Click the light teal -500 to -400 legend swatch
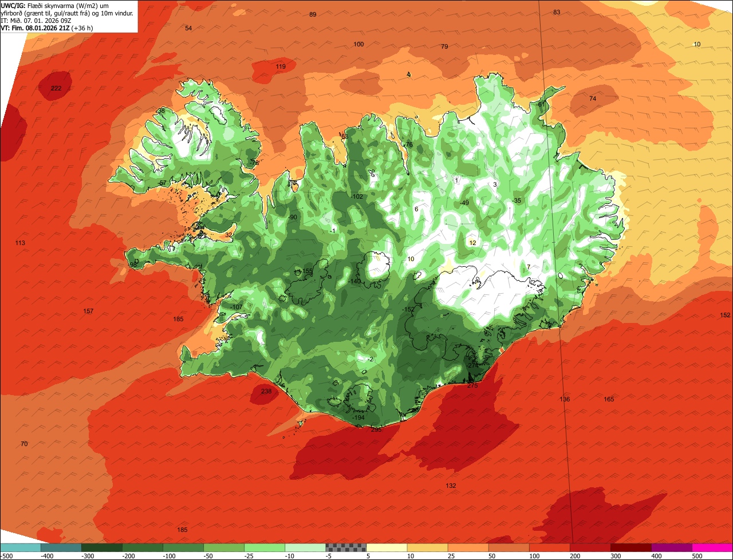733x560 pixels. click(21, 547)
